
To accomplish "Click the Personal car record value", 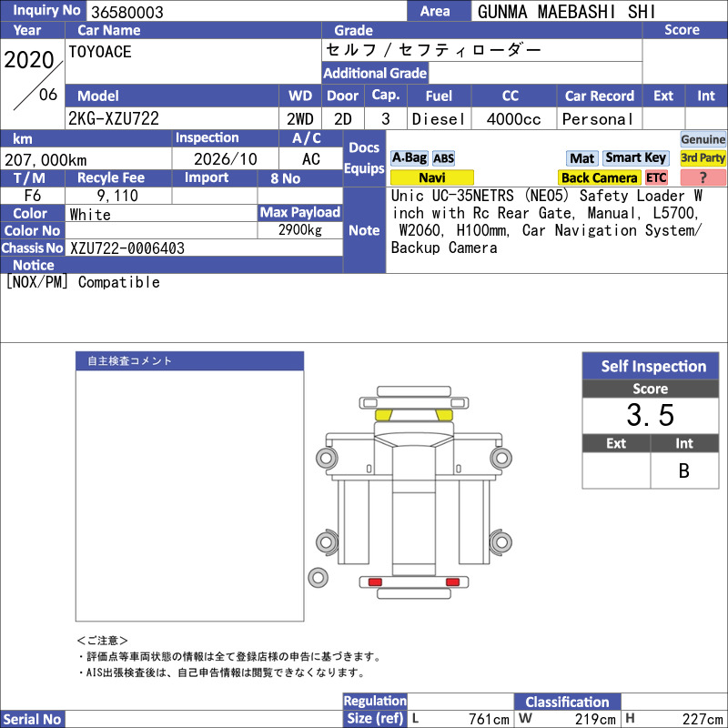I will pos(598,119).
